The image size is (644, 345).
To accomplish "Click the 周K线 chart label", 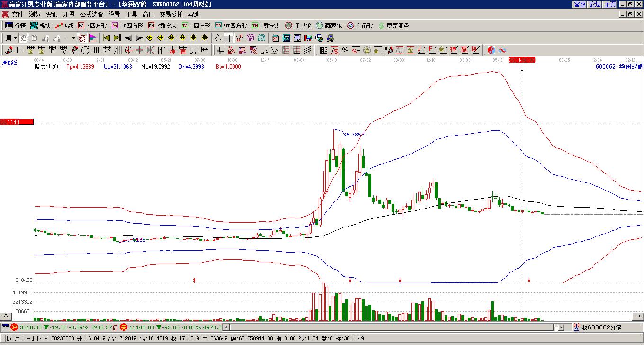I will pos(9,63).
